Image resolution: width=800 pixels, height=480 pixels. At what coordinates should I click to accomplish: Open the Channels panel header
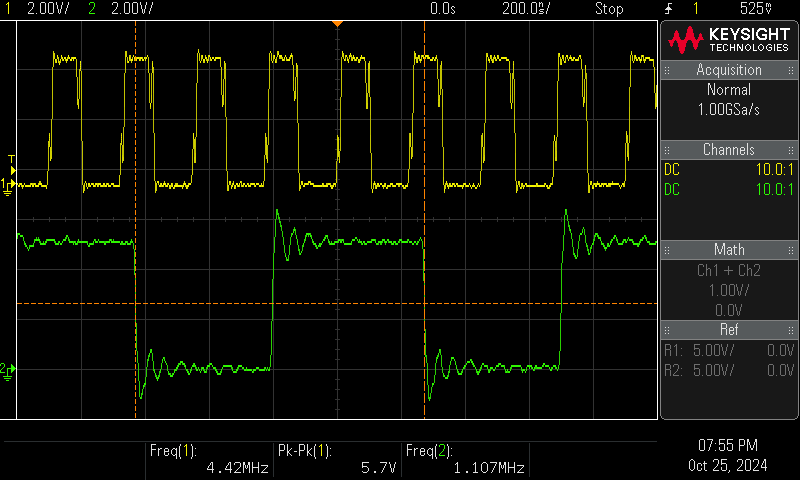point(729,149)
